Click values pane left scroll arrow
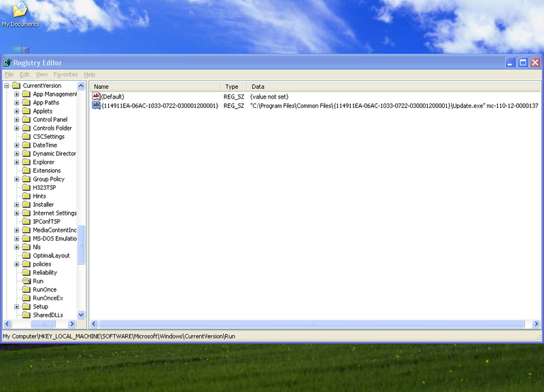The height and width of the screenshot is (392, 544). click(94, 323)
